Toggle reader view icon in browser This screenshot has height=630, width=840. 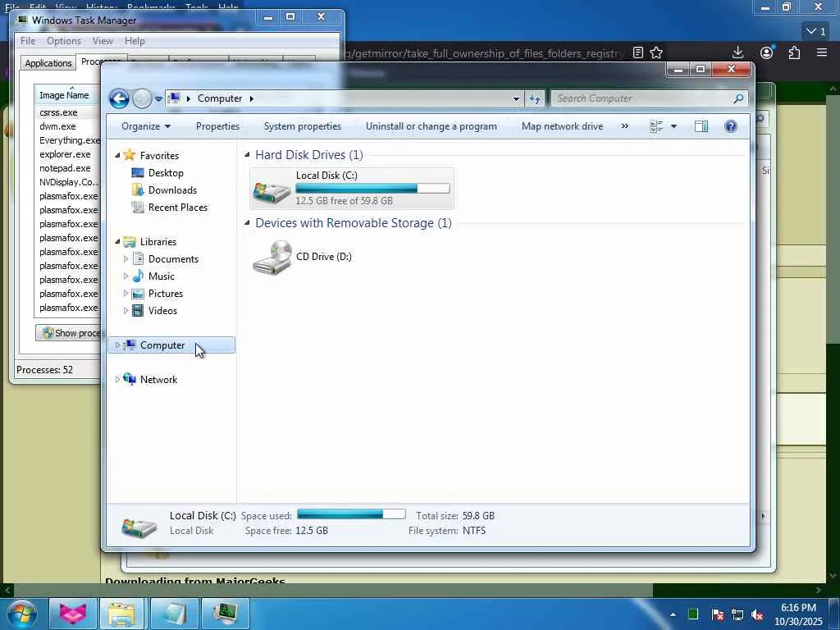point(637,52)
